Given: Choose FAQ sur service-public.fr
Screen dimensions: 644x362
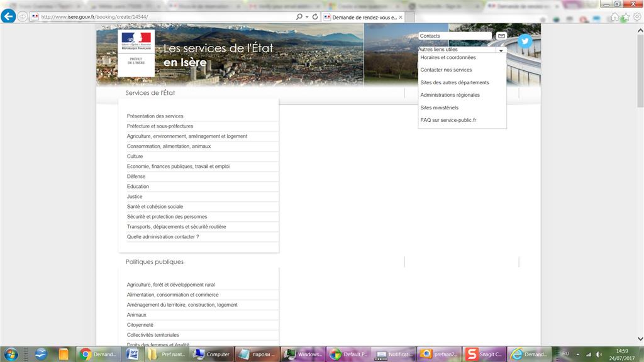Looking at the screenshot, I should (448, 120).
